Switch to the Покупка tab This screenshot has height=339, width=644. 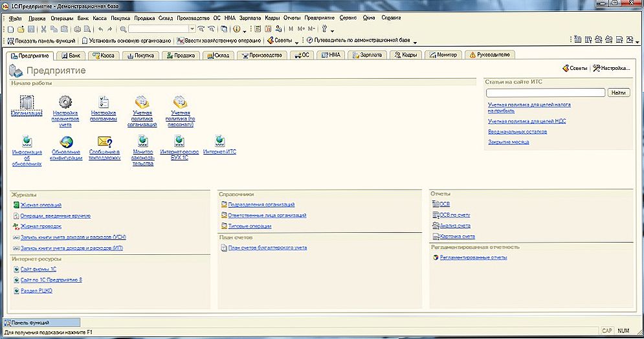point(140,55)
